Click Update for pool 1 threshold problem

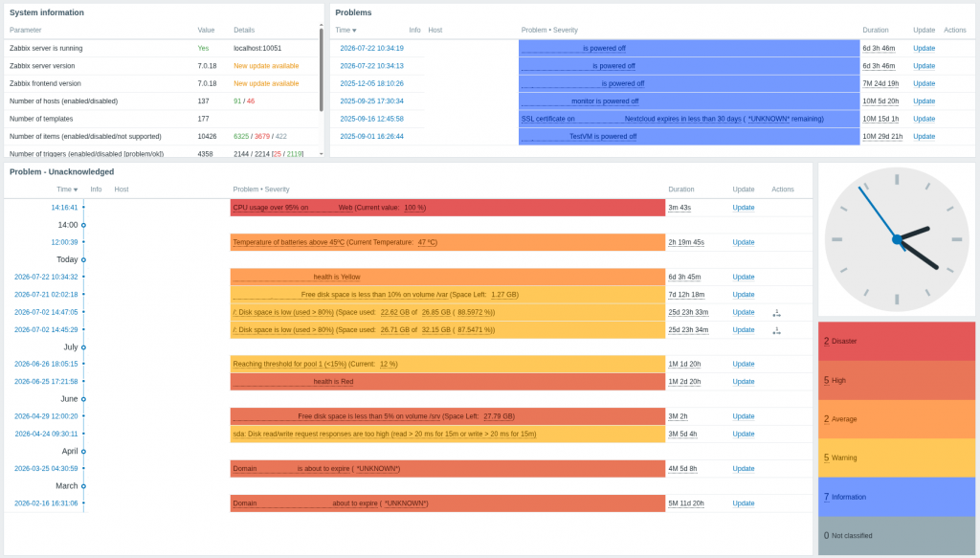click(x=743, y=364)
